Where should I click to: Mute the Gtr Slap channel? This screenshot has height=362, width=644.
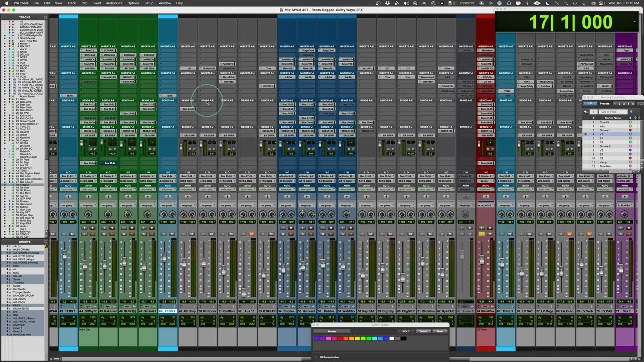[x=192, y=234]
